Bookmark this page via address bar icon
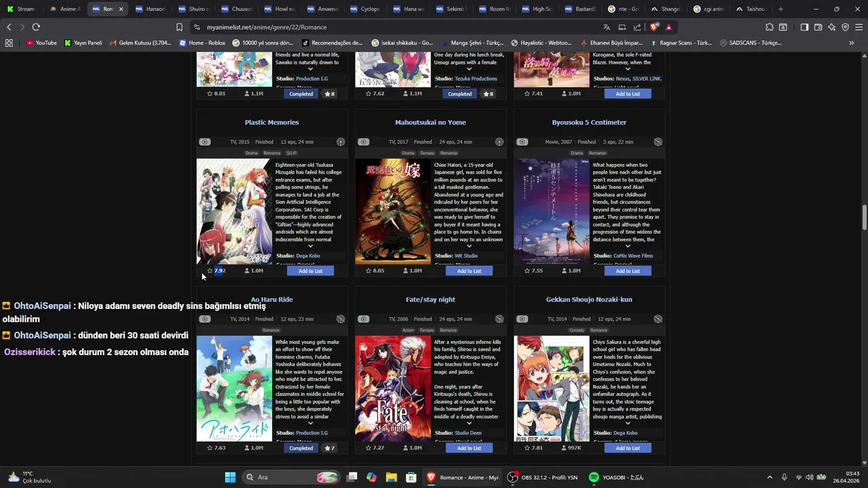868x488 pixels. point(179,27)
